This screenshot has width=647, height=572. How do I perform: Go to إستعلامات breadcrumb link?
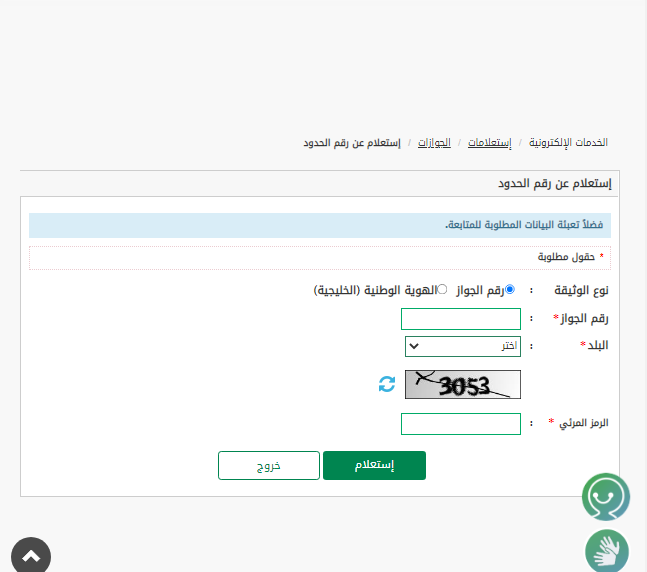(489, 143)
